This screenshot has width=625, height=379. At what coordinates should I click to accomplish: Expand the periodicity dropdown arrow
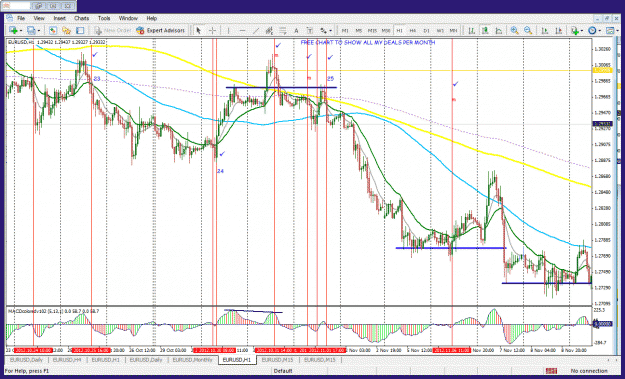[600, 31]
